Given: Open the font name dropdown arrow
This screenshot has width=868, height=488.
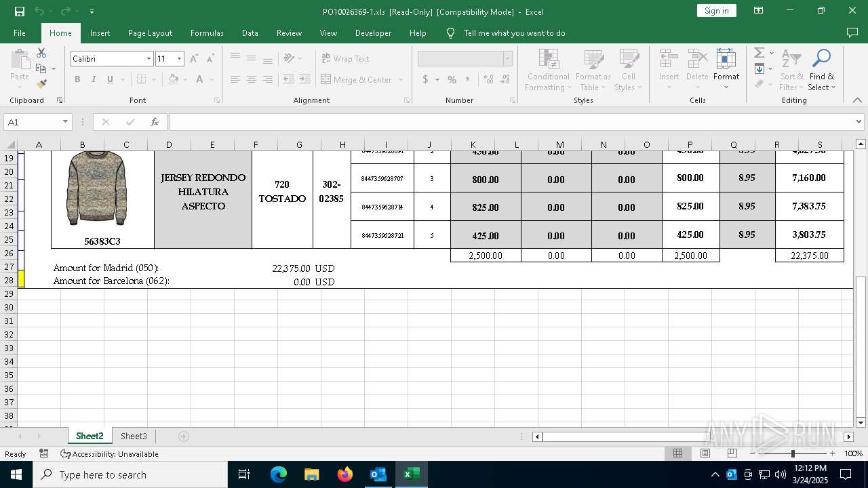Looking at the screenshot, I should pyautogui.click(x=149, y=59).
